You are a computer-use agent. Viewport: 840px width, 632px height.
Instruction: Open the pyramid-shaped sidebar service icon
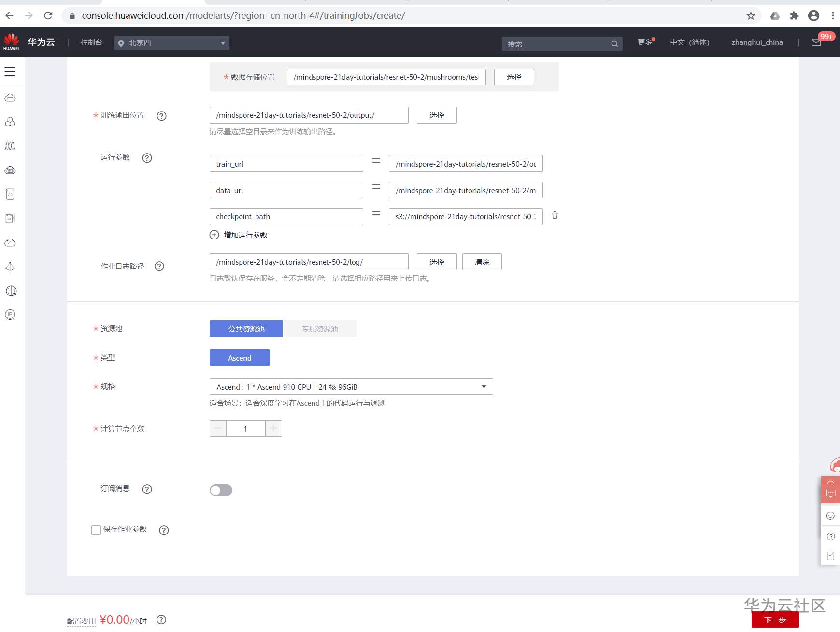10,267
